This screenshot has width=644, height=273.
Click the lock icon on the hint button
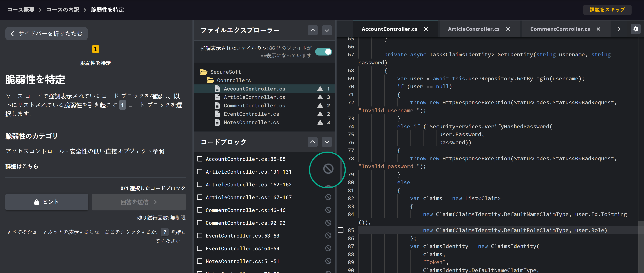pos(36,202)
